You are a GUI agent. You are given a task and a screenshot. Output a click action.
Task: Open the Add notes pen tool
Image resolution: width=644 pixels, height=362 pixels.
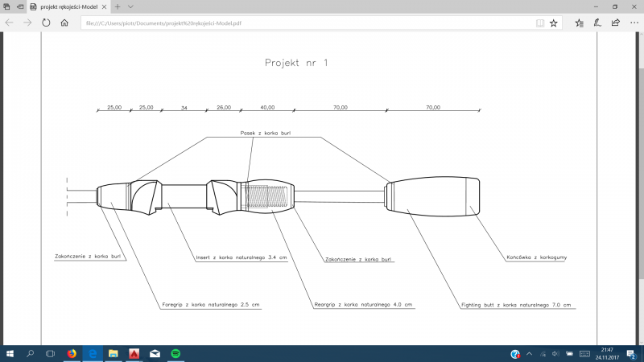pos(597,23)
